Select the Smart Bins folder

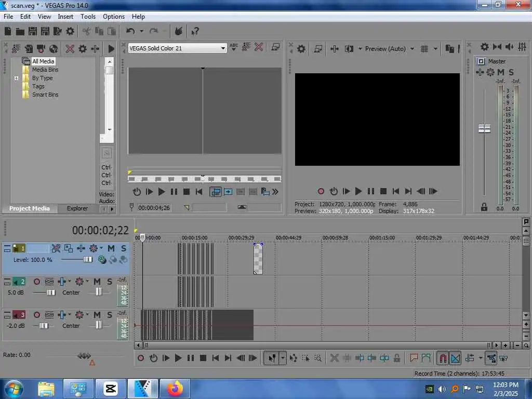pos(45,95)
